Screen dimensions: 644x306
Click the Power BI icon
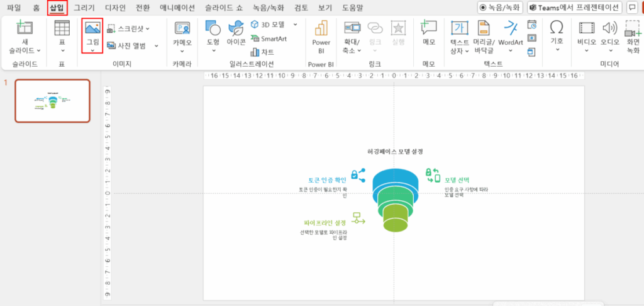click(321, 28)
